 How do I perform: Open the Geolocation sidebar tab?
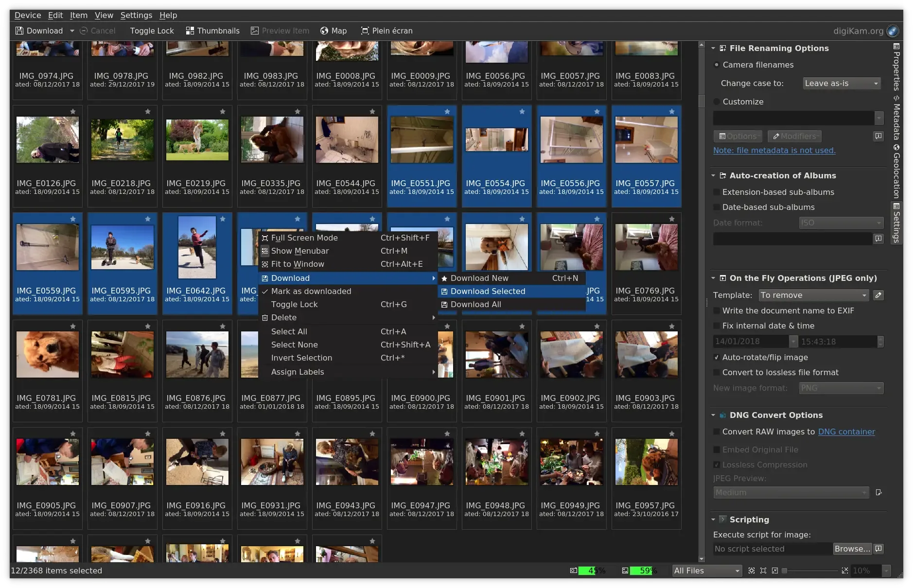[x=896, y=171]
